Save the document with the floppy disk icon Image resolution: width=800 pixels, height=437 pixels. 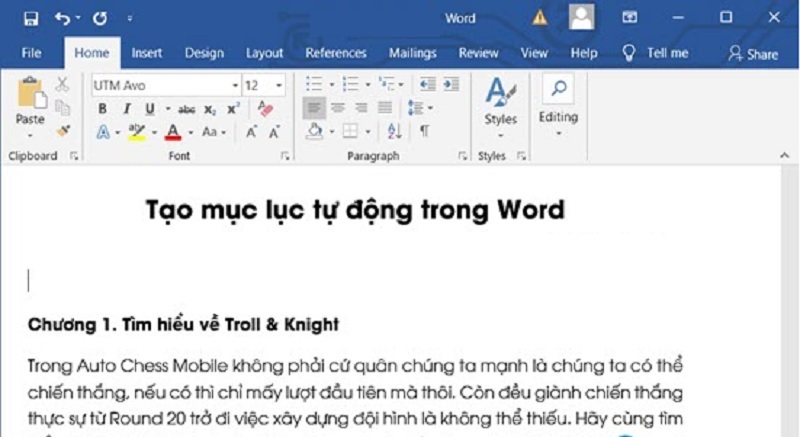tap(31, 18)
